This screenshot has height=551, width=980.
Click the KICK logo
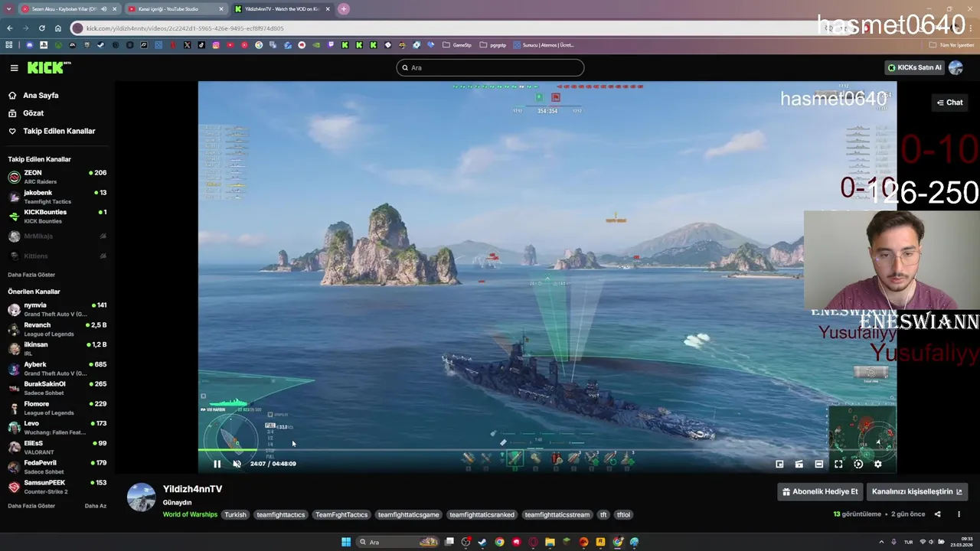click(49, 67)
